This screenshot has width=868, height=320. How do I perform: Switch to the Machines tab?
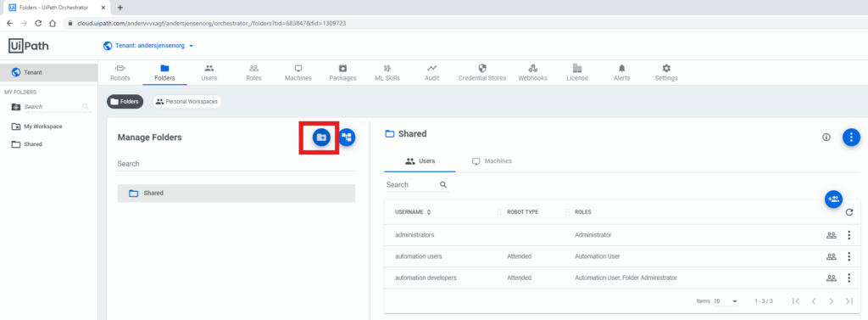click(x=492, y=160)
